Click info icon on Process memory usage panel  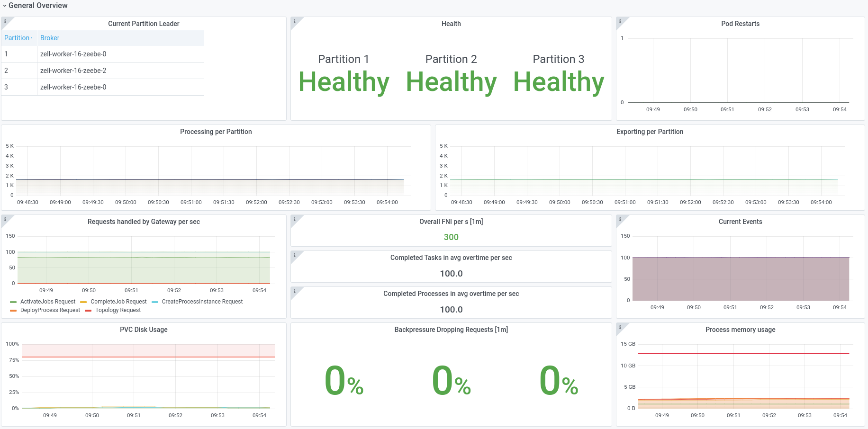tap(620, 327)
